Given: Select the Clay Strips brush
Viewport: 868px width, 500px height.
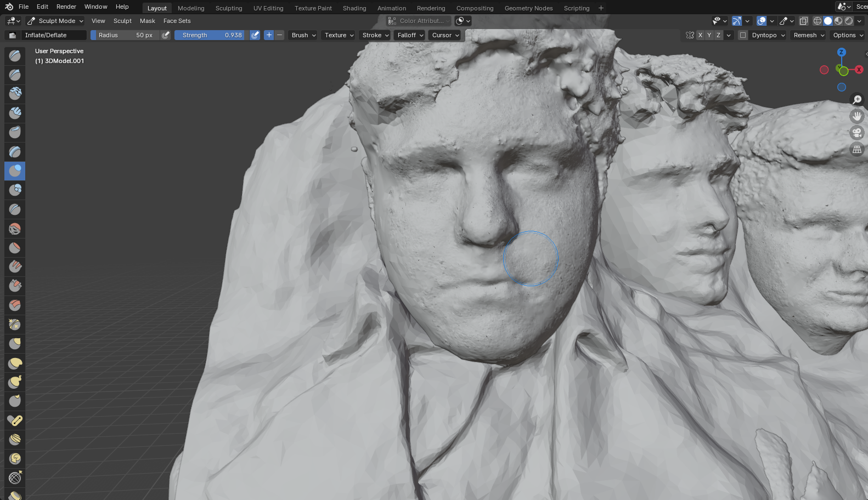Looking at the screenshot, I should 15,113.
